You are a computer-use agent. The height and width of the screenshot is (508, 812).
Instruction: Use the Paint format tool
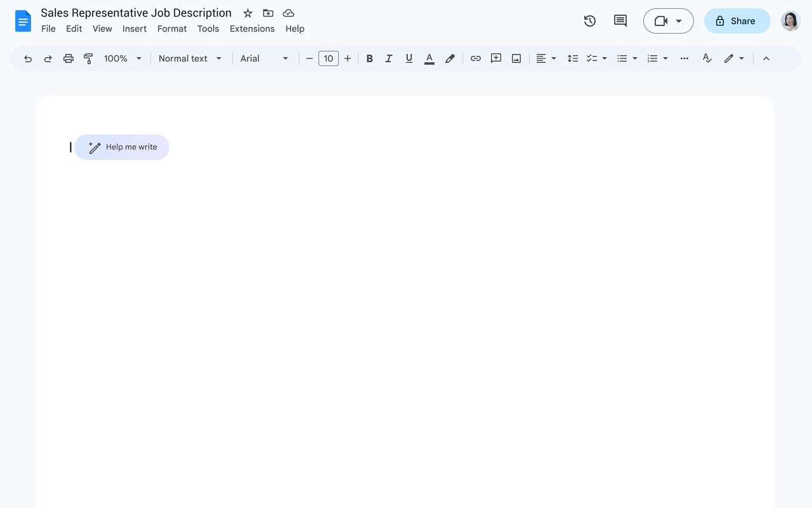pos(88,58)
